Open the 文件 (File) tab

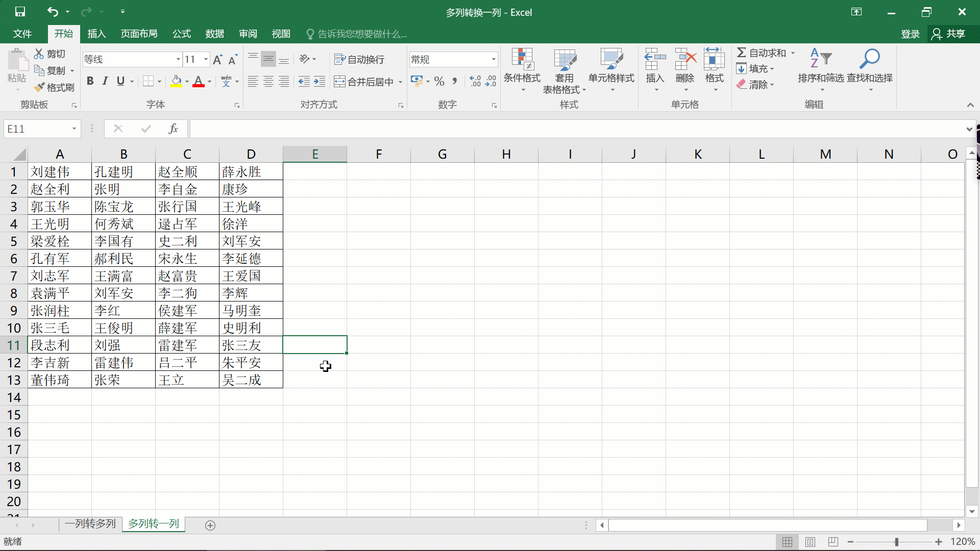coord(22,34)
